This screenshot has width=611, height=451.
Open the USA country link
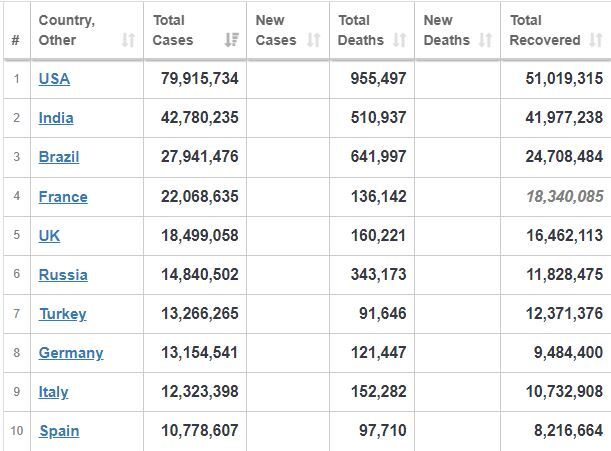pyautogui.click(x=55, y=79)
